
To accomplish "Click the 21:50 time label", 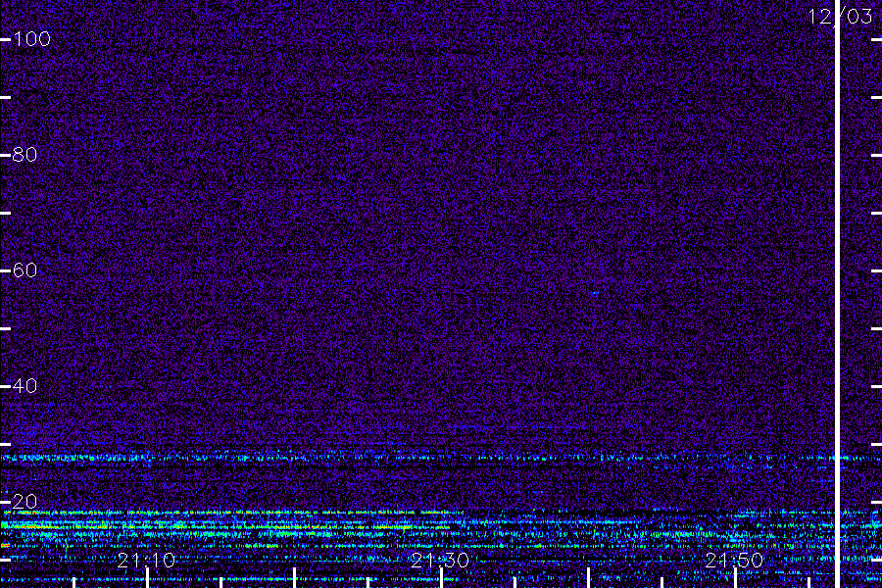I will 734,560.
